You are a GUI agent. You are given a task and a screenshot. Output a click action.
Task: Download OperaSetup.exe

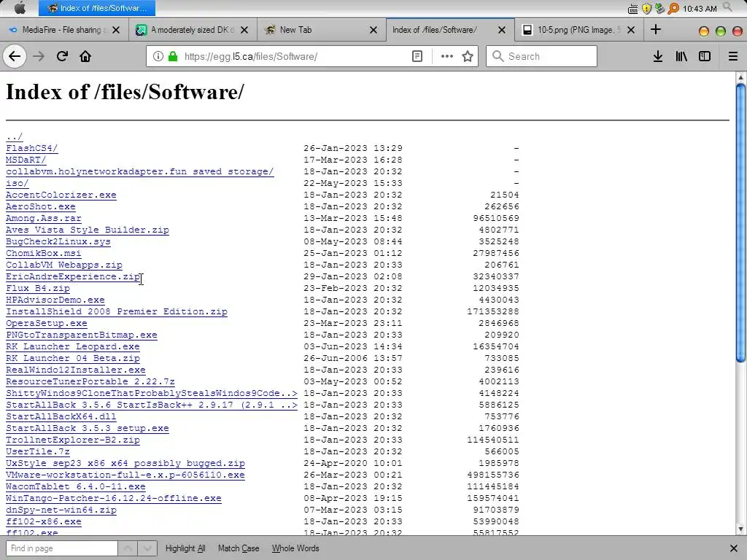click(47, 323)
